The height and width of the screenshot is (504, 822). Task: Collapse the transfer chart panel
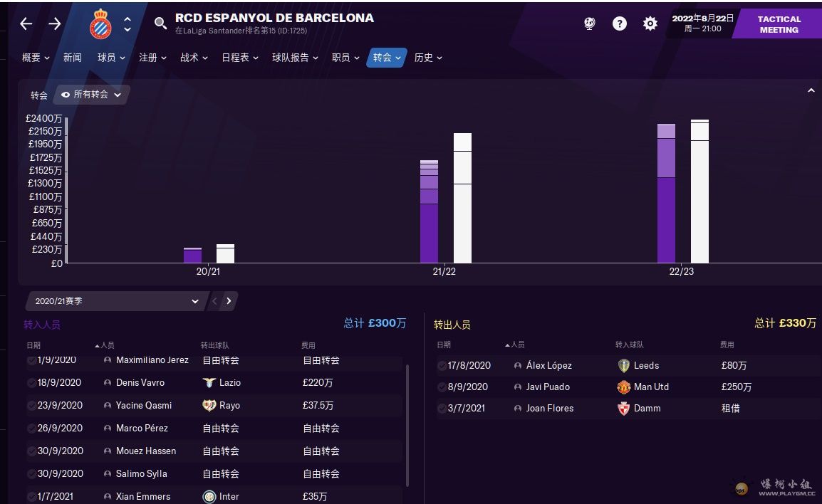click(x=811, y=90)
